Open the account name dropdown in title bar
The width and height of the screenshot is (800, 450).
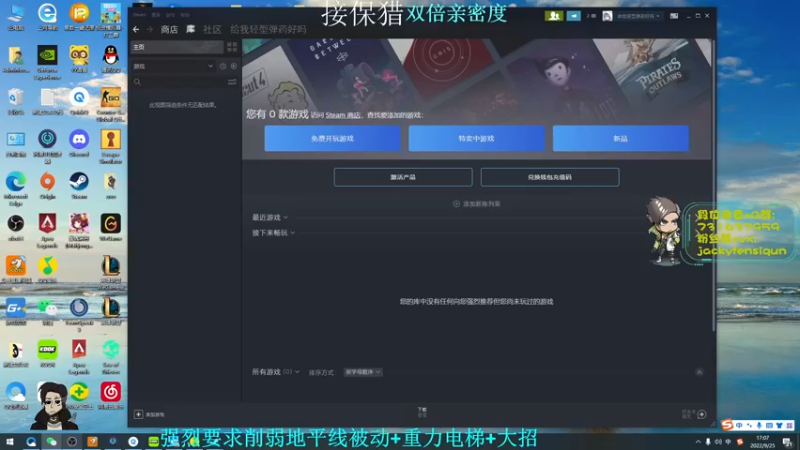638,16
